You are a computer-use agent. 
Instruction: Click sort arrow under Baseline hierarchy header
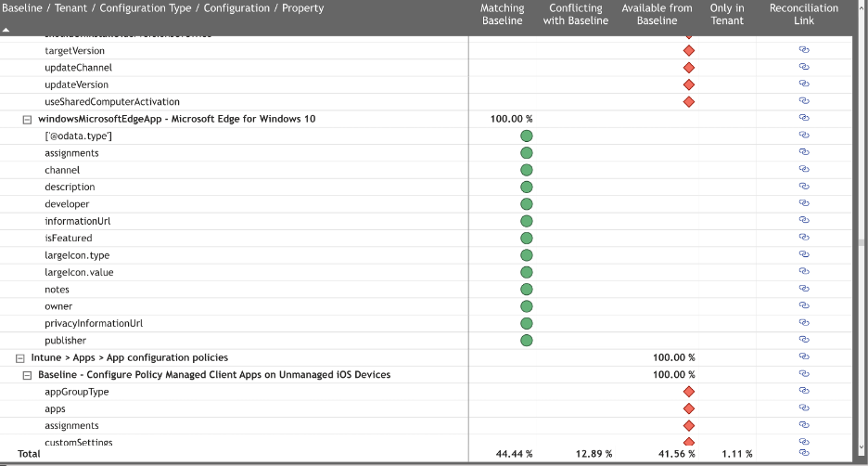click(6, 30)
